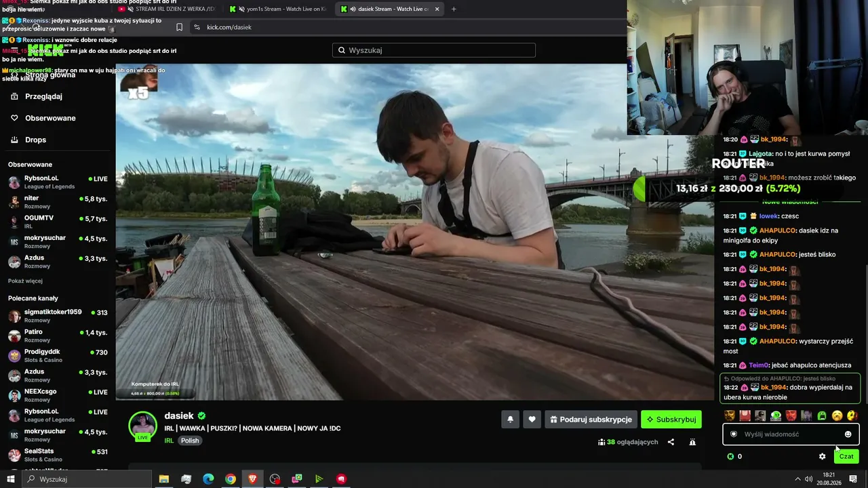Open OGUMTV channel in sidebar

coord(58,221)
